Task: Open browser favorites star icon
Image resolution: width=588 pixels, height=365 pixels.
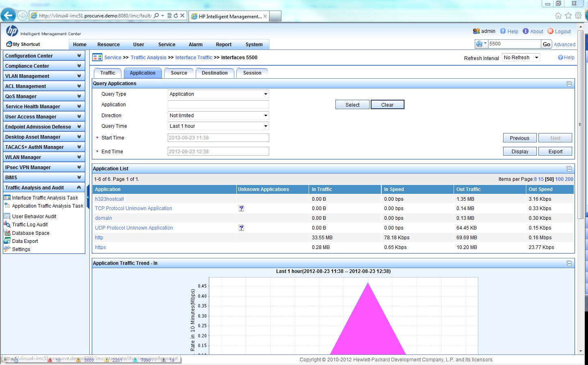Action: [x=568, y=15]
